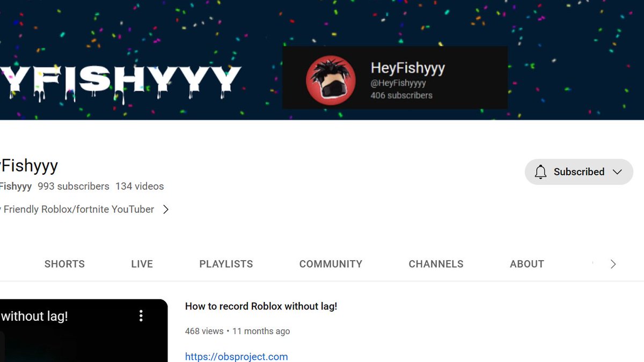Click "993 subscribers" text
This screenshot has height=362, width=644.
point(74,187)
